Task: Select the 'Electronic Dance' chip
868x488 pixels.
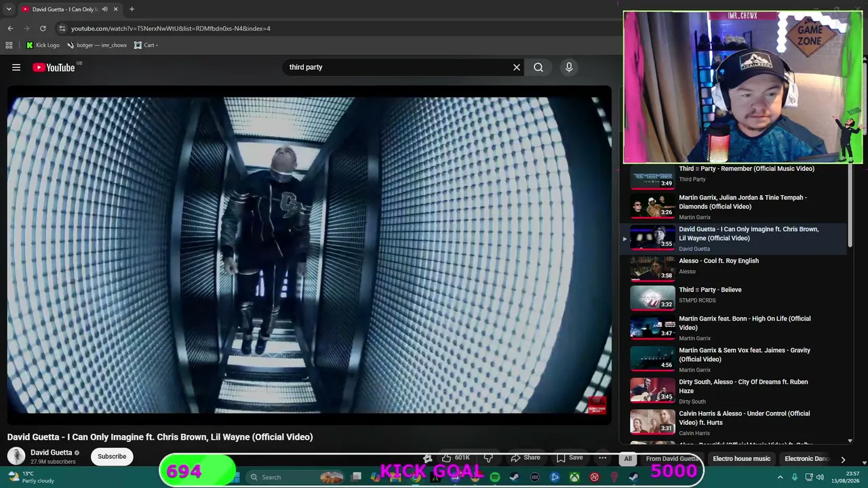Action: pos(806,459)
